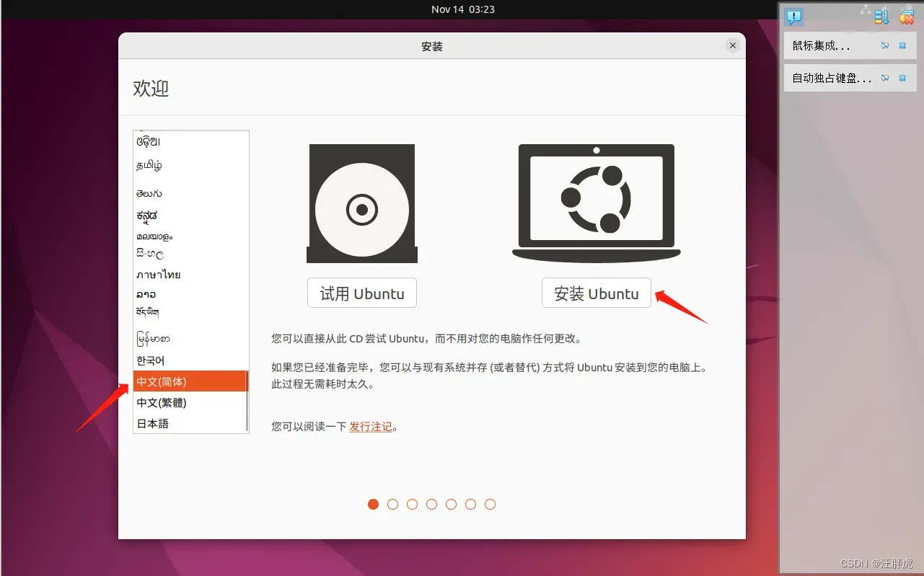Dismiss the 鼠标集成 notification
924x576 pixels.
point(902,45)
